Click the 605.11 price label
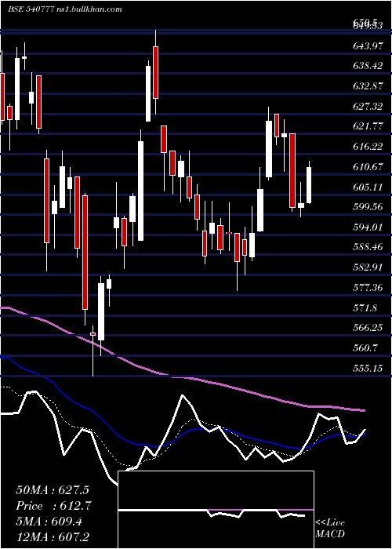392x549 pixels. tap(368, 187)
